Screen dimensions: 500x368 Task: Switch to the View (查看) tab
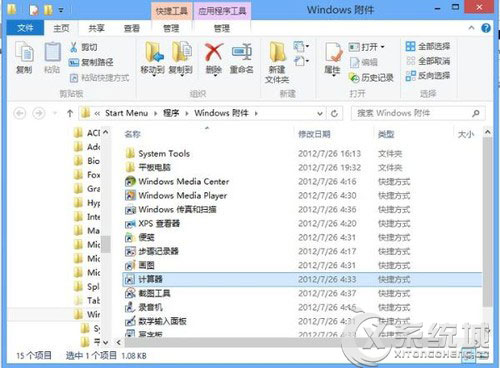tap(131, 28)
